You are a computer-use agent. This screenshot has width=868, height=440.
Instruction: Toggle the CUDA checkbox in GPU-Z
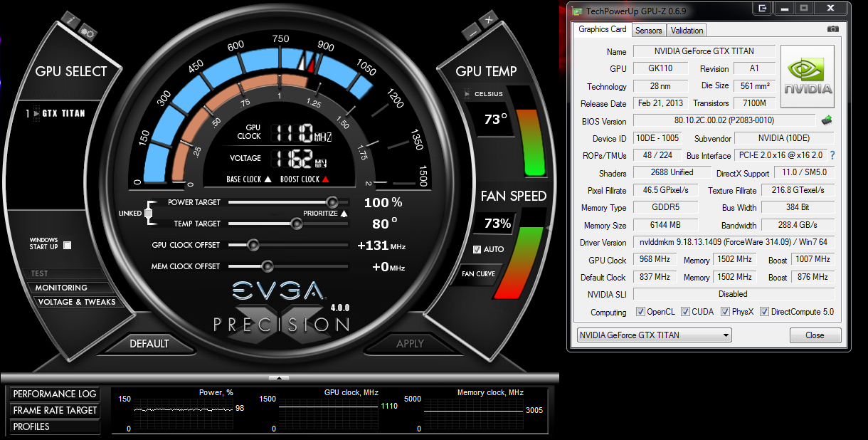click(x=686, y=312)
